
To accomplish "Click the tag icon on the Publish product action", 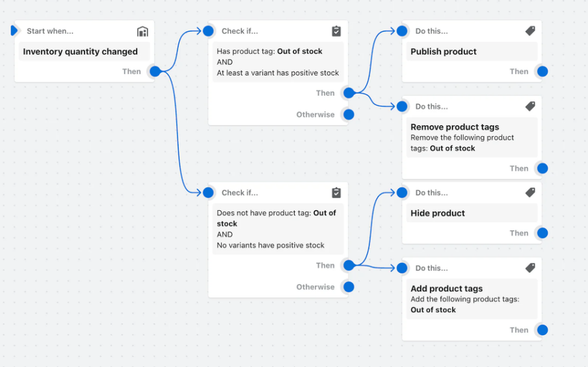I will click(x=530, y=31).
